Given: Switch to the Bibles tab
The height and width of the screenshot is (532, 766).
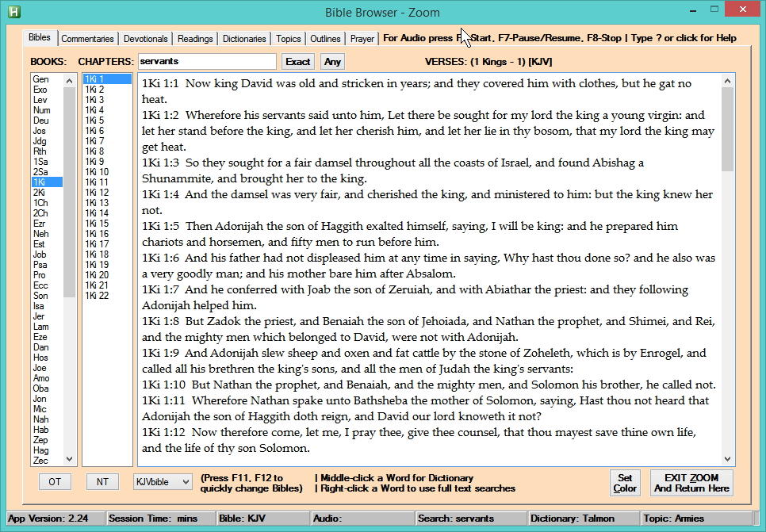Looking at the screenshot, I should [x=40, y=37].
